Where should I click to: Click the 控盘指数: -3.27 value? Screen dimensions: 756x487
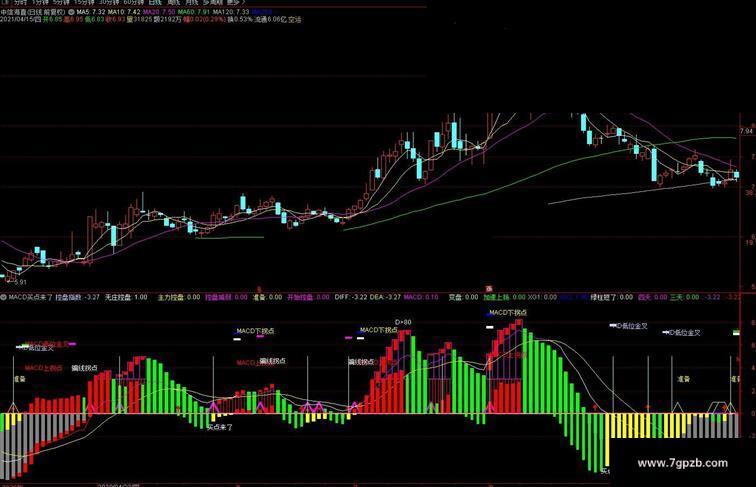(x=78, y=297)
